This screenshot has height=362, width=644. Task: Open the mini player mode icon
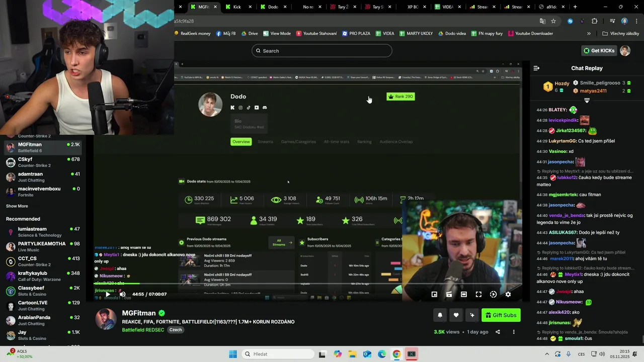click(434, 294)
